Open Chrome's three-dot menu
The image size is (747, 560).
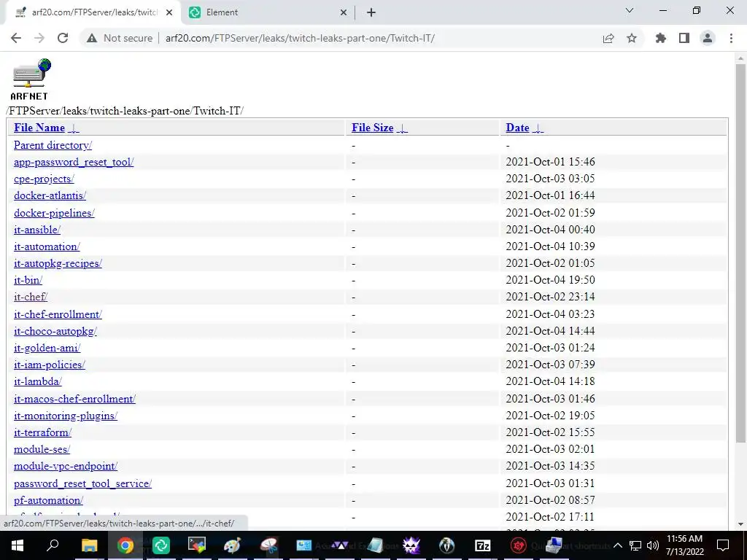pyautogui.click(x=731, y=38)
